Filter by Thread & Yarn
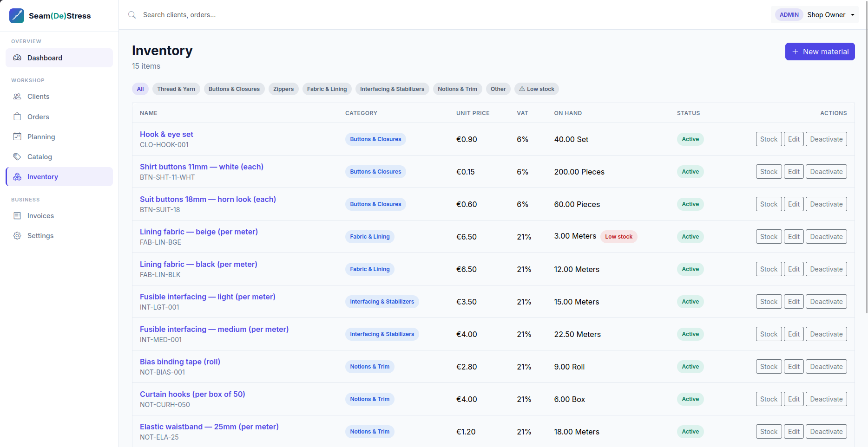This screenshot has height=447, width=868. pyautogui.click(x=176, y=89)
